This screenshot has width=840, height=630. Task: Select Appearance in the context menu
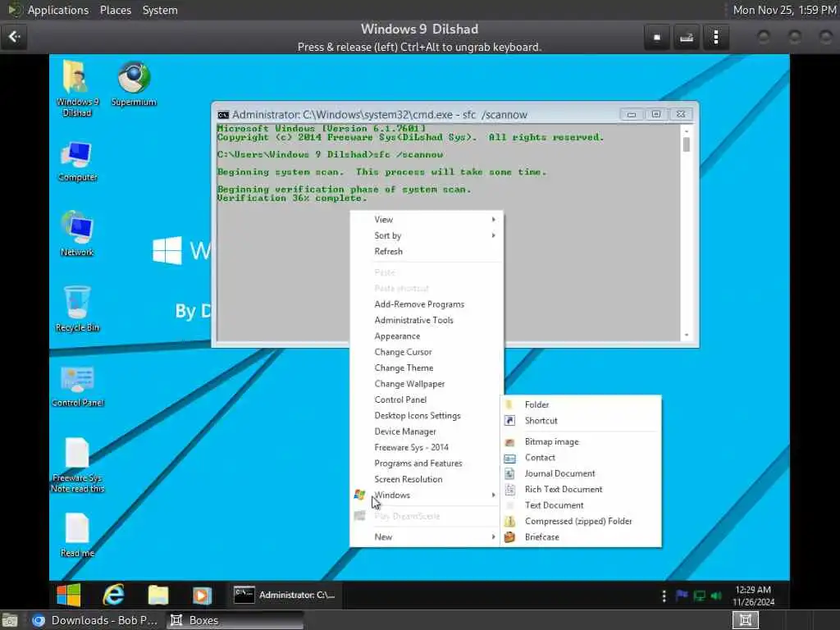(427, 336)
